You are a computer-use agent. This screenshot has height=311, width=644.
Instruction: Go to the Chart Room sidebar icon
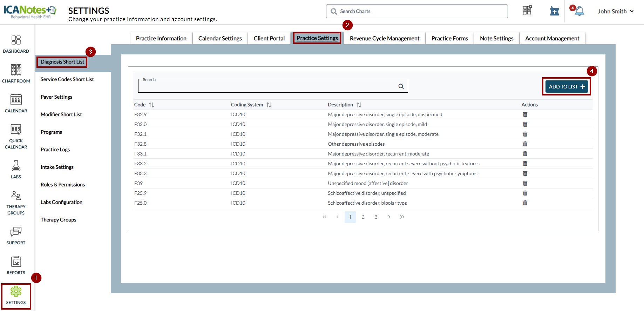click(16, 74)
